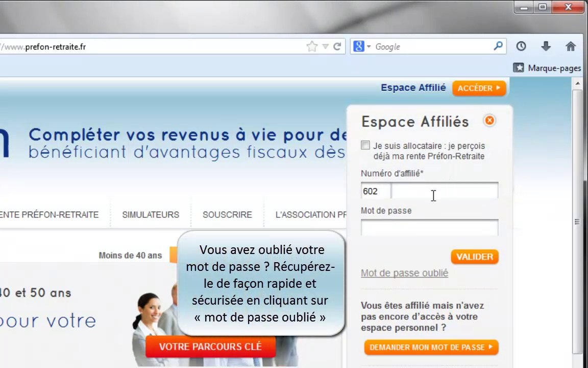Open the browsing history clock icon
The width and height of the screenshot is (588, 368).
coord(521,46)
